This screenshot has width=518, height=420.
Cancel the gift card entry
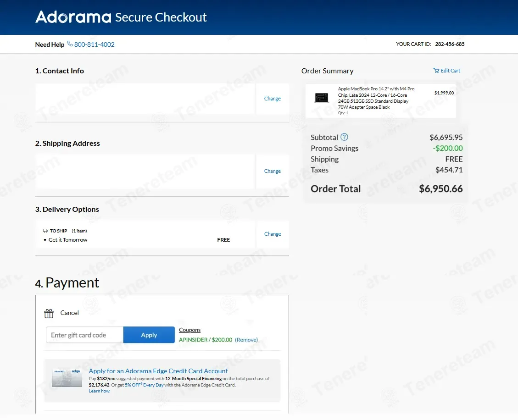(69, 313)
